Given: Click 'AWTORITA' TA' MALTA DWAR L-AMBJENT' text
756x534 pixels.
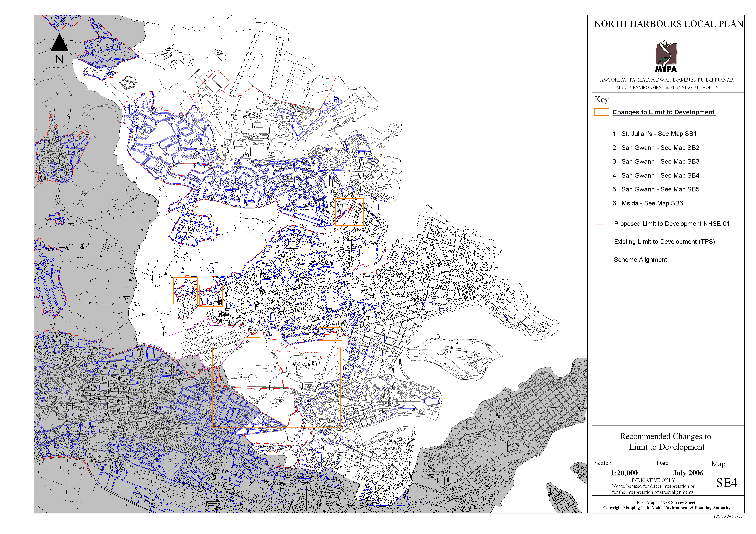Looking at the screenshot, I should tap(666, 80).
